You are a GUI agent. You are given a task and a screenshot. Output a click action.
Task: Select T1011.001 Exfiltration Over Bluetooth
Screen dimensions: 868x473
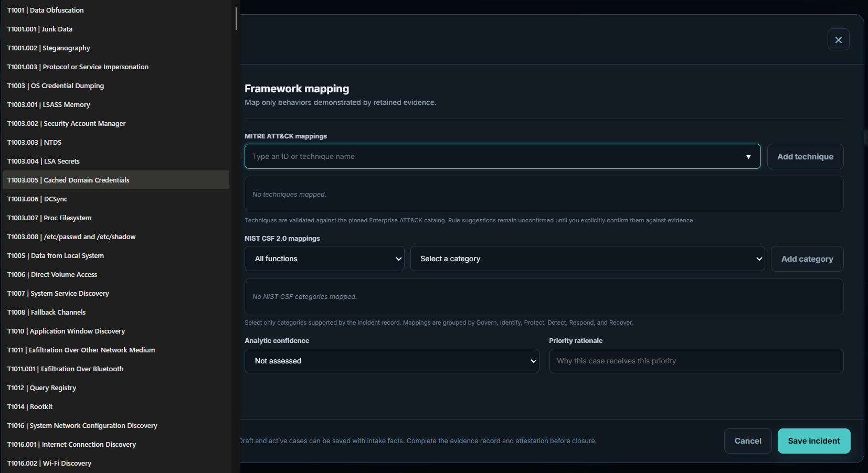coord(116,369)
